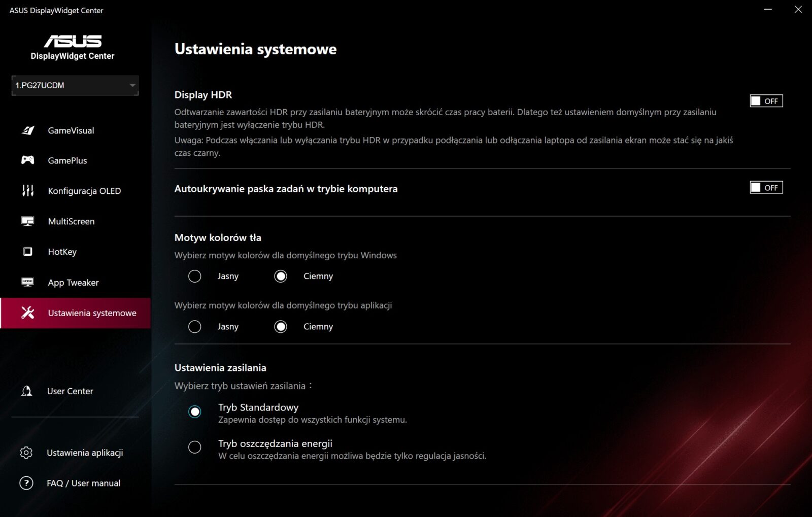Click the FAQ question mark icon

point(26,483)
